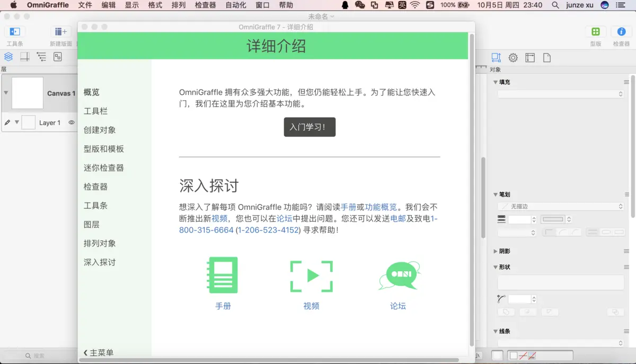Open the Canvas inspector tab icon

click(530, 58)
